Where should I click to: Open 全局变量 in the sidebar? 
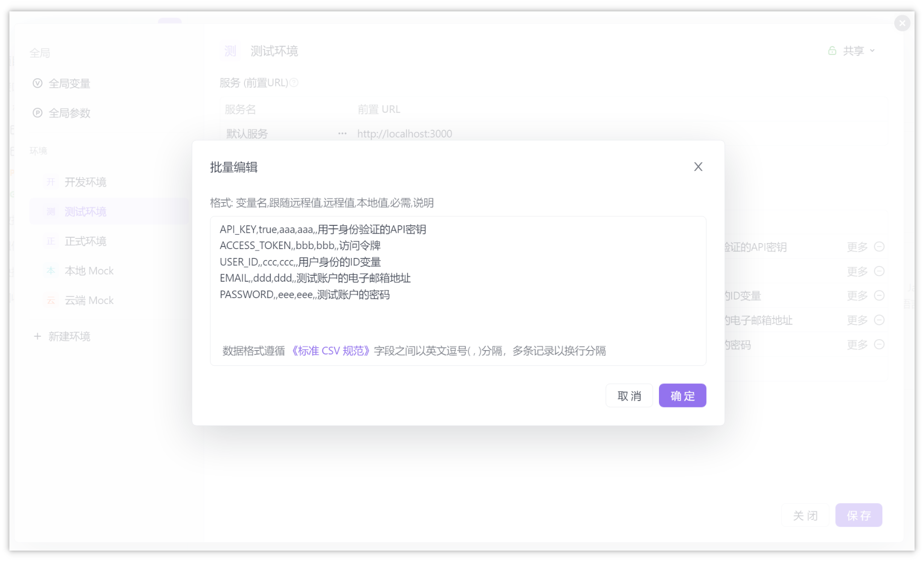tap(69, 83)
